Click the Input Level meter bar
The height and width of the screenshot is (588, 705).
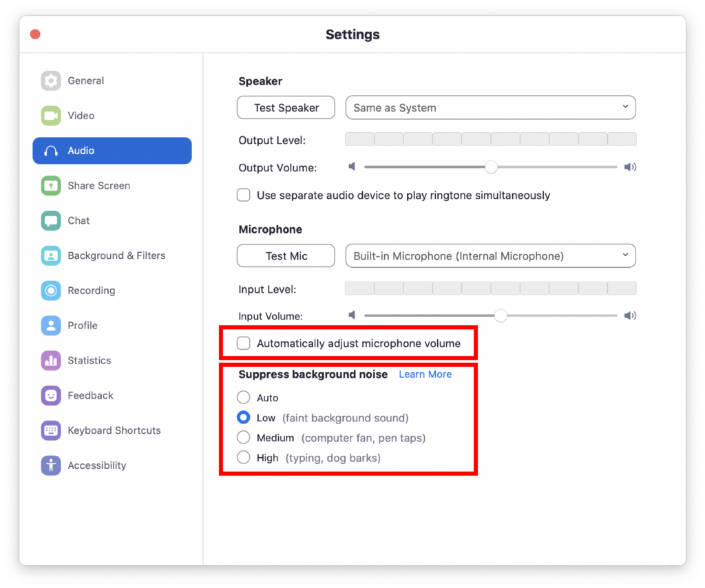pos(490,288)
